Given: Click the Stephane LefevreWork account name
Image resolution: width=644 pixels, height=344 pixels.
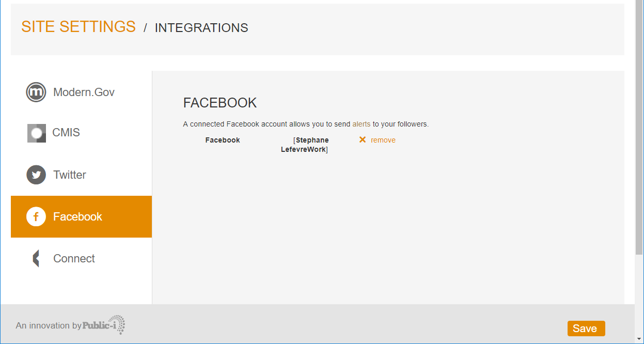Looking at the screenshot, I should click(305, 144).
